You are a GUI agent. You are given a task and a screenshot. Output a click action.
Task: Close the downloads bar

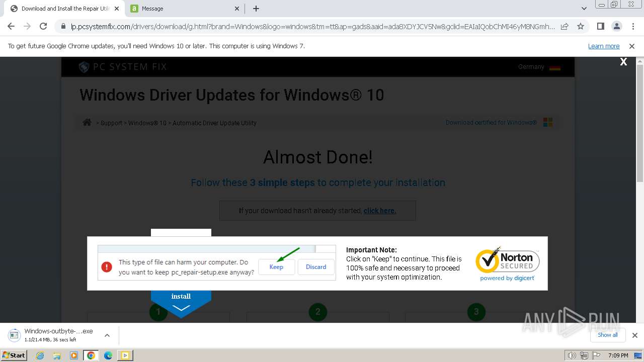[635, 335]
